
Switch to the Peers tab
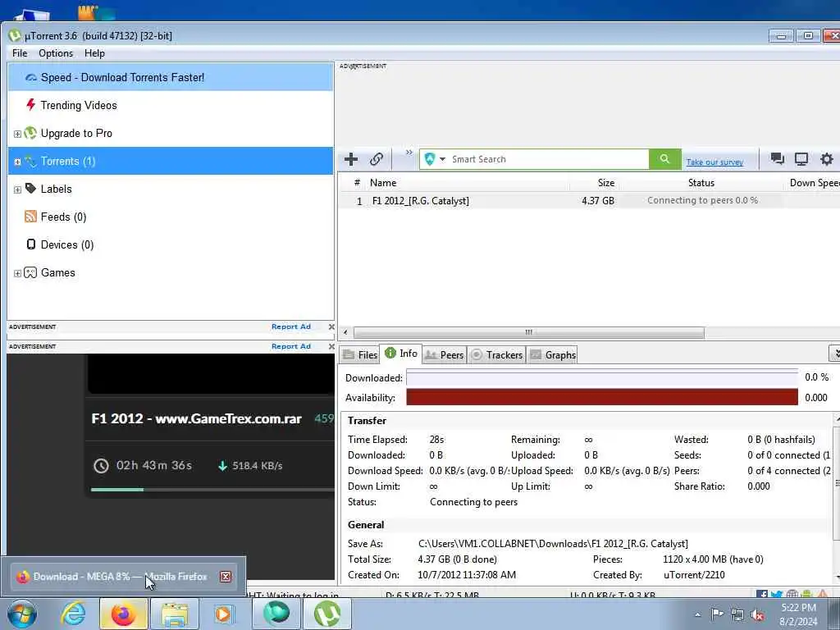coord(444,354)
